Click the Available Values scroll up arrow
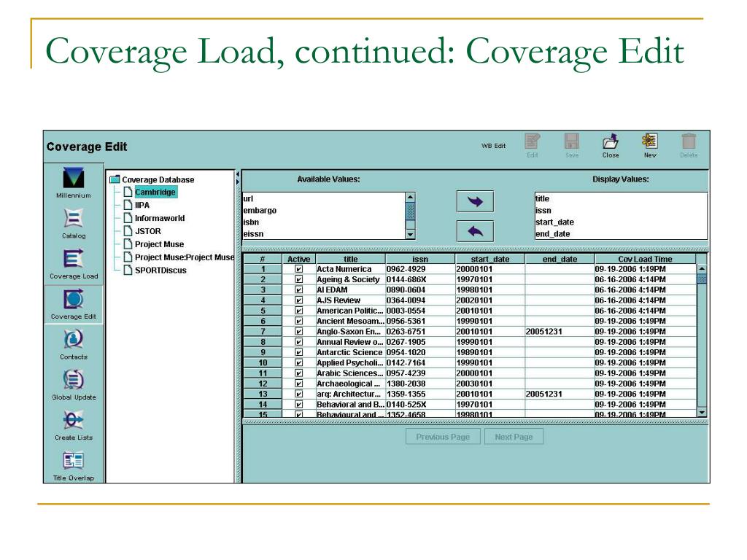This screenshot has height=560, width=747. coord(410,197)
